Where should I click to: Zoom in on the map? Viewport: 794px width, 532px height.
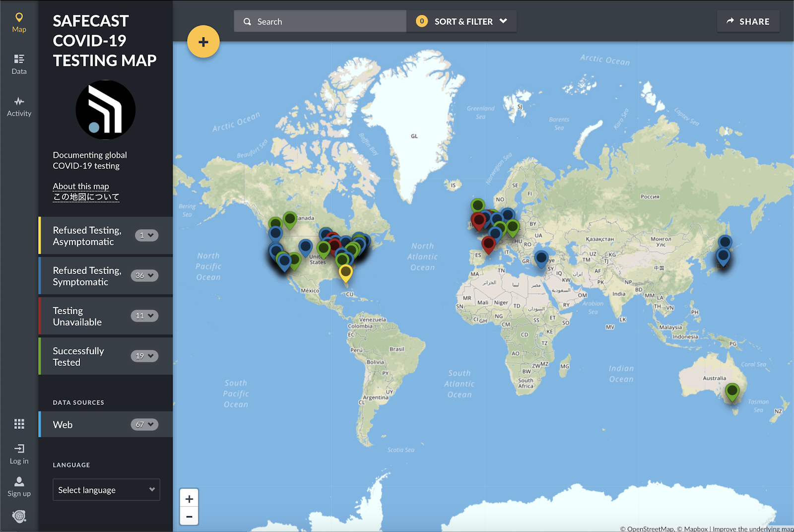[189, 498]
